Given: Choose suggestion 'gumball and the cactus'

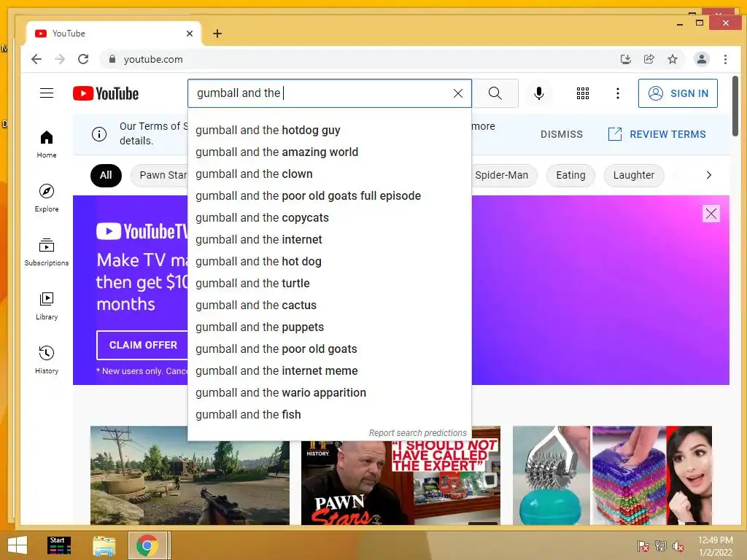Looking at the screenshot, I should [330, 306].
